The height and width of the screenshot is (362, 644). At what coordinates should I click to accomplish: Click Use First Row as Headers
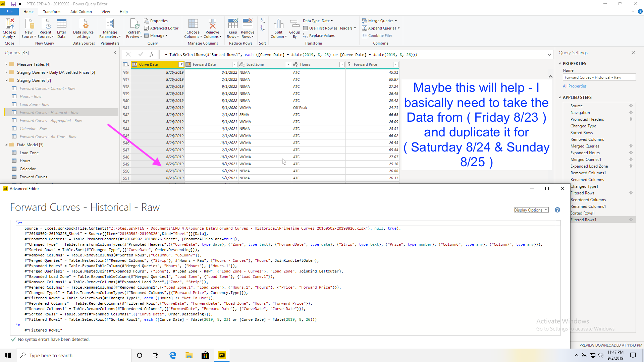[x=329, y=28]
